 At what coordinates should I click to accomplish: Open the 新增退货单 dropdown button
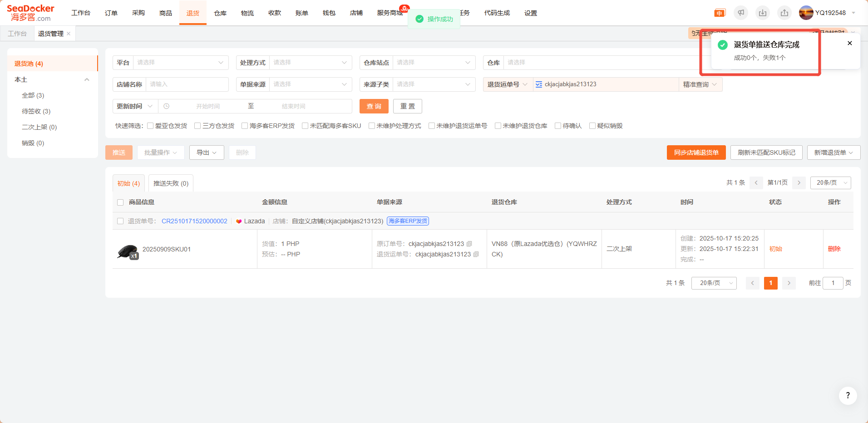coord(833,153)
